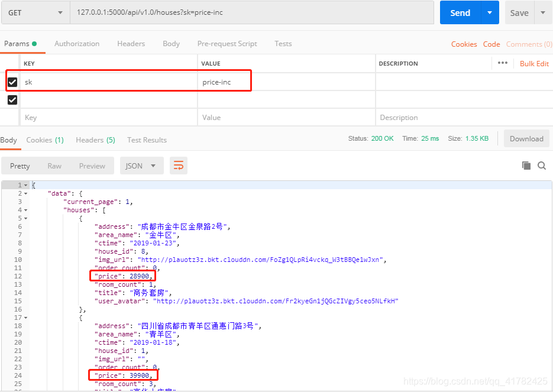Open the Cookies link
The width and height of the screenshot is (553, 392).
pos(464,44)
